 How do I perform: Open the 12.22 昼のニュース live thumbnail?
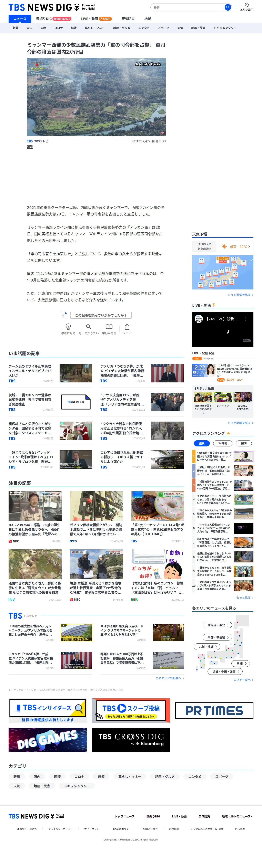[x=204, y=370]
